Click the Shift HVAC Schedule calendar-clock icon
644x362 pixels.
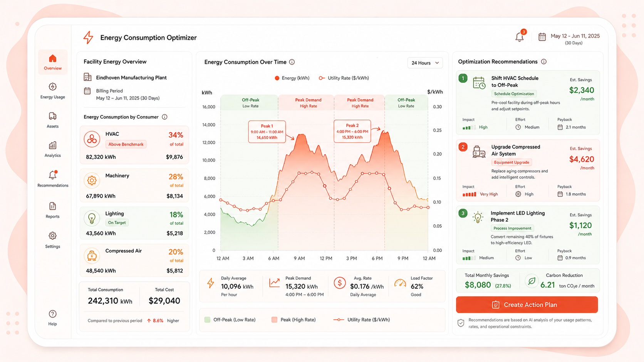click(479, 83)
